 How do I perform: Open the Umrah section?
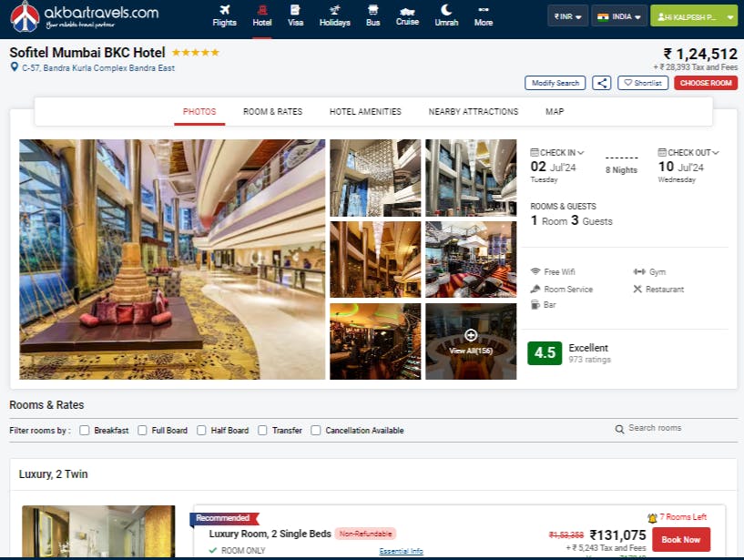pos(446,15)
